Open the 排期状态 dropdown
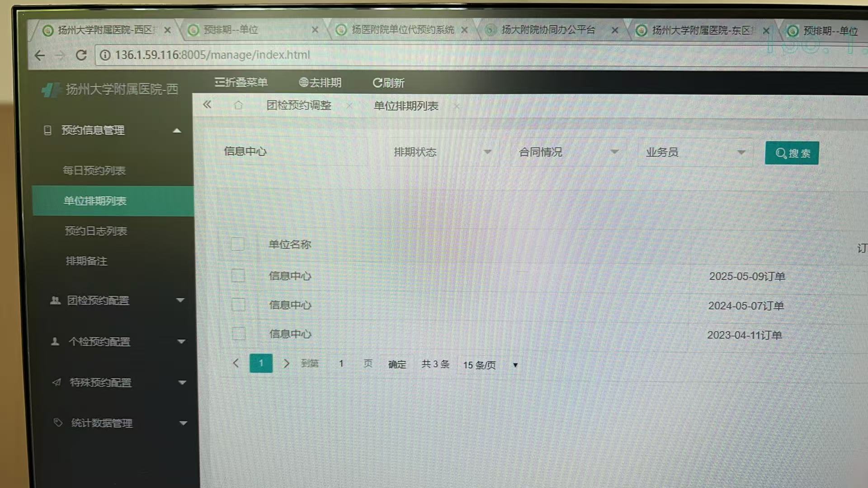 pyautogui.click(x=442, y=152)
